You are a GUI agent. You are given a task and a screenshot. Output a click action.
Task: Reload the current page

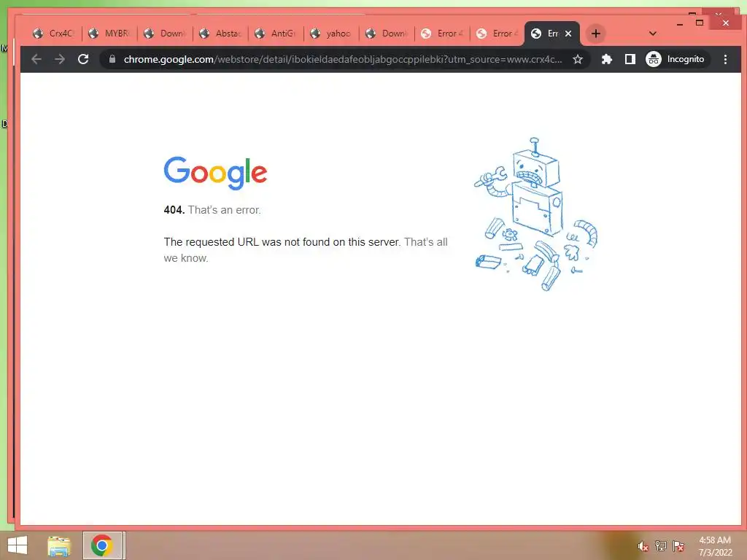pyautogui.click(x=83, y=59)
